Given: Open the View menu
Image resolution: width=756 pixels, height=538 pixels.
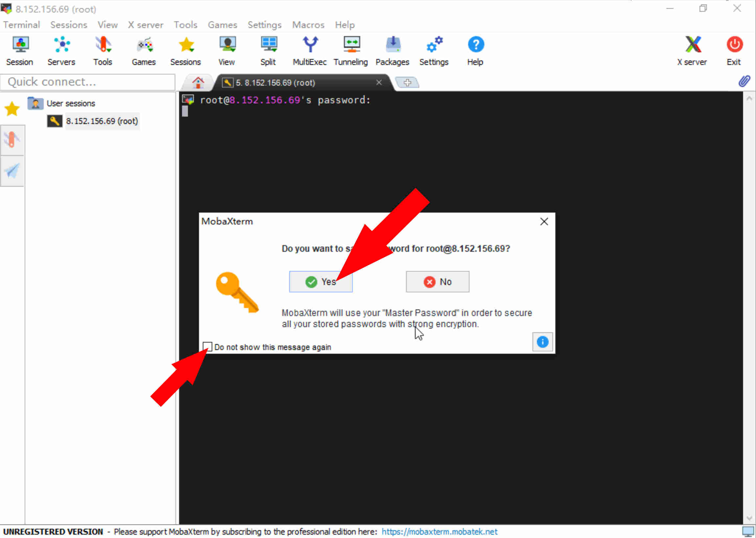Looking at the screenshot, I should point(107,25).
